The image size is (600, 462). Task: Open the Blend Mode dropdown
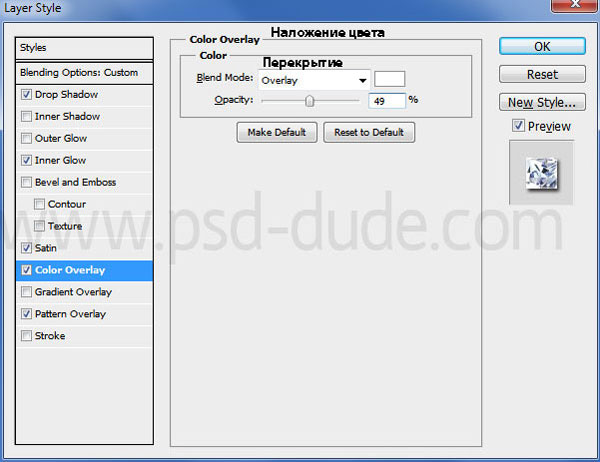(x=314, y=80)
